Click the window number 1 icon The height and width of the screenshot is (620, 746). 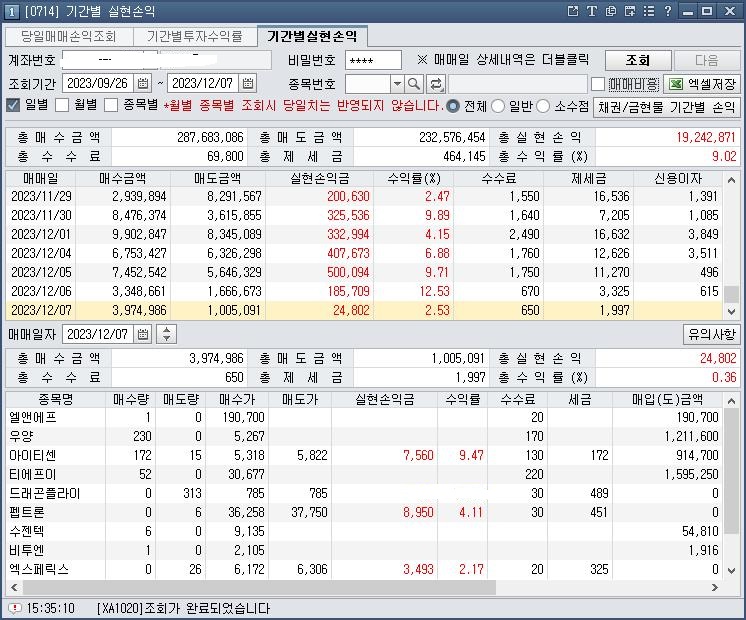[11, 11]
